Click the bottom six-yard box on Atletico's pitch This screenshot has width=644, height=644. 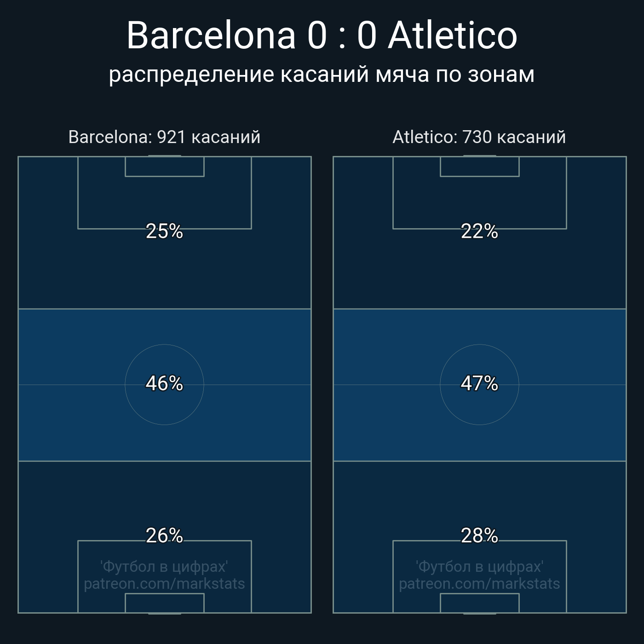pos(480,603)
